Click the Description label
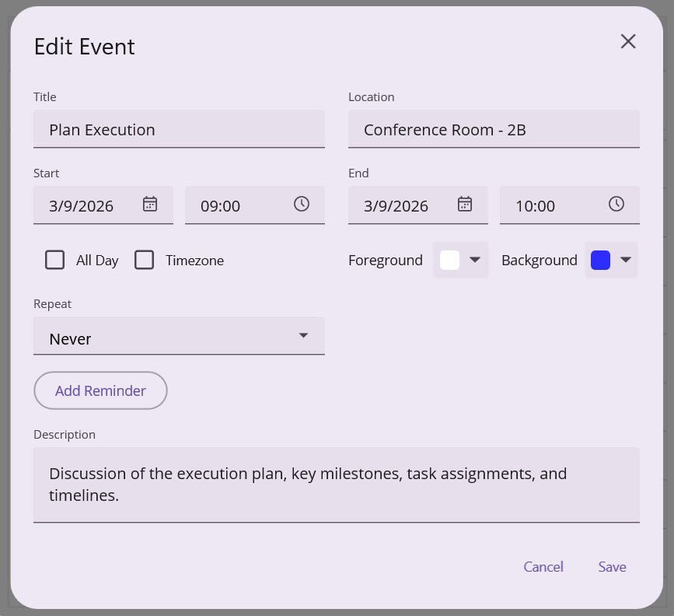The image size is (674, 616). point(65,435)
